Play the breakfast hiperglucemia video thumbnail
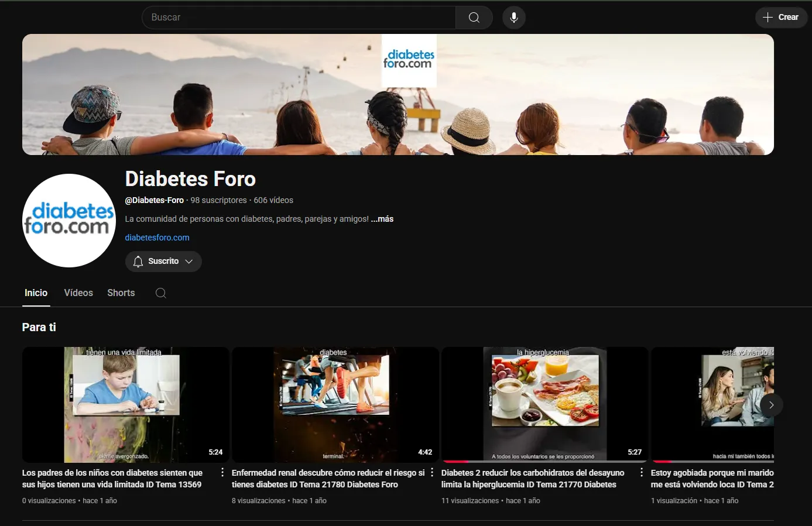The height and width of the screenshot is (526, 812). pos(544,405)
